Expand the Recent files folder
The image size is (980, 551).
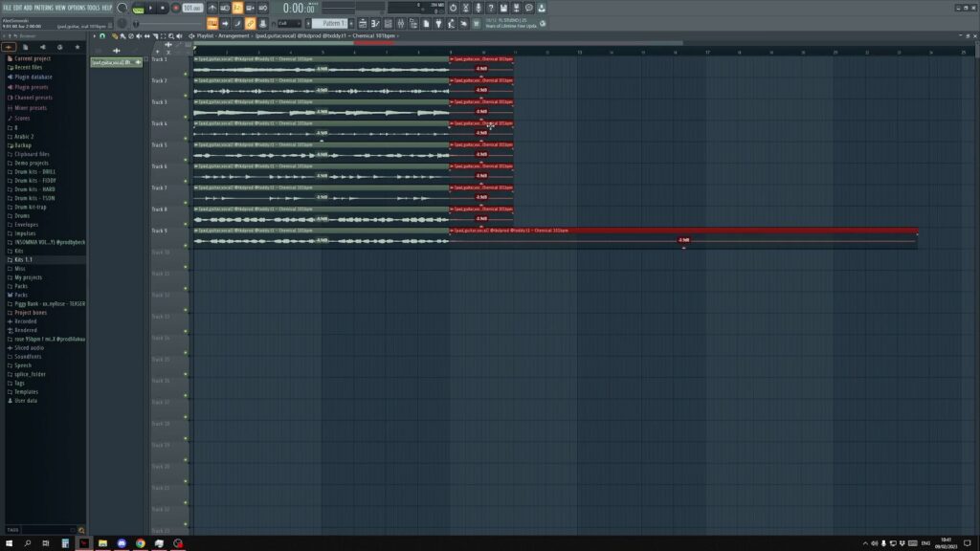(x=28, y=67)
